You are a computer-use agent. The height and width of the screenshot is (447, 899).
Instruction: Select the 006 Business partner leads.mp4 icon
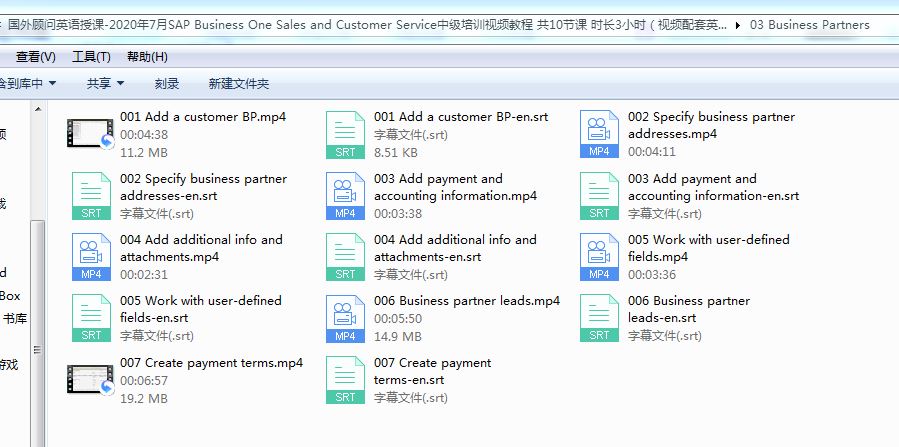(x=345, y=319)
